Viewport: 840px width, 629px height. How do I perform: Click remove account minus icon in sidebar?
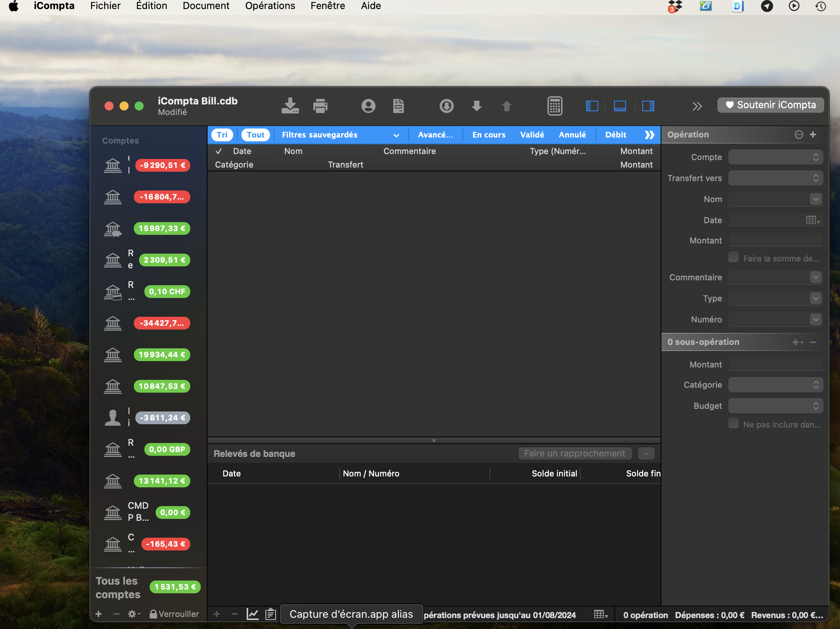point(117,614)
